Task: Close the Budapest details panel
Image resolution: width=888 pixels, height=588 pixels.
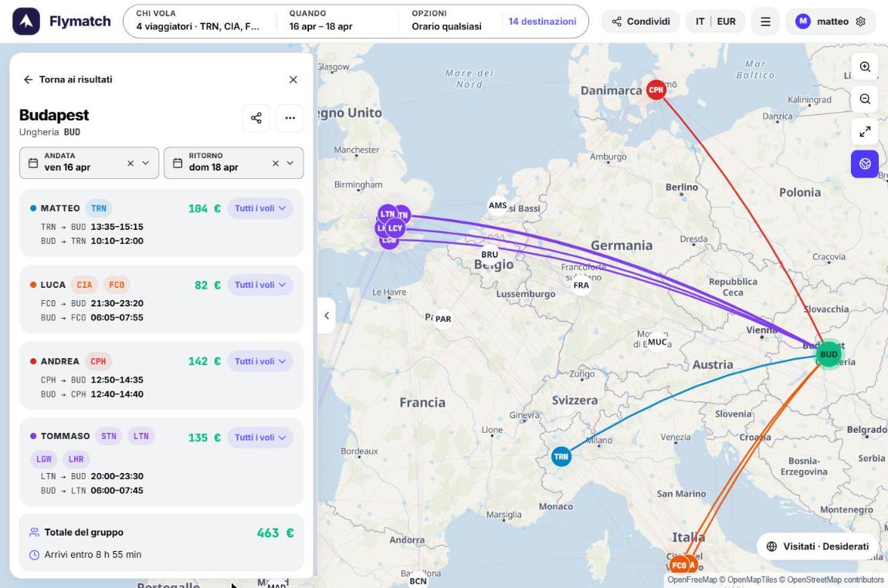Action: click(293, 79)
